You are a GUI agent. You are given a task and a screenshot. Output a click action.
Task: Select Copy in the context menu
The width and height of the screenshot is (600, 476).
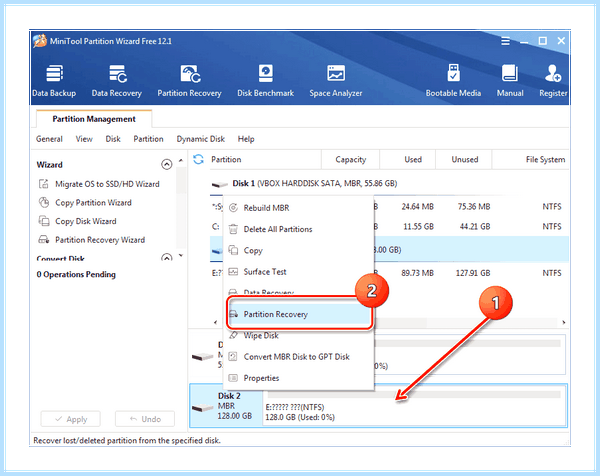pos(298,250)
